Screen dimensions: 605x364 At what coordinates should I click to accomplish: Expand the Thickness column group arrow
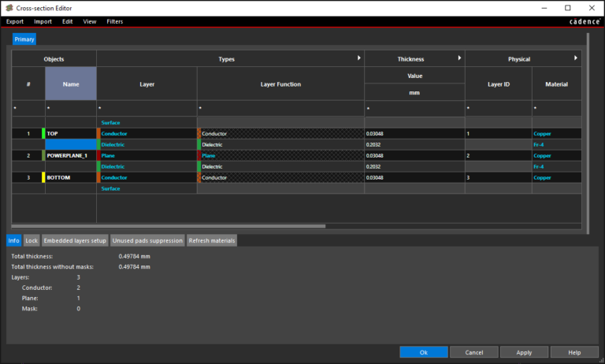pyautogui.click(x=459, y=58)
